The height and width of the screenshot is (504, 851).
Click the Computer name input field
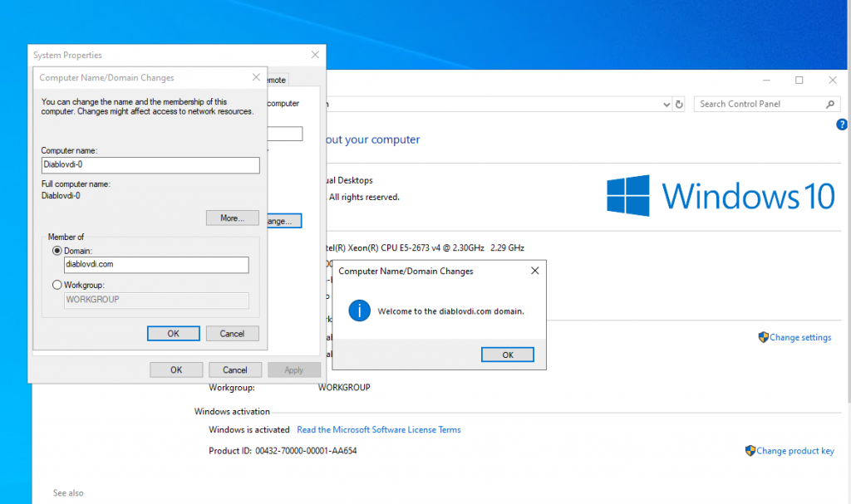click(150, 165)
